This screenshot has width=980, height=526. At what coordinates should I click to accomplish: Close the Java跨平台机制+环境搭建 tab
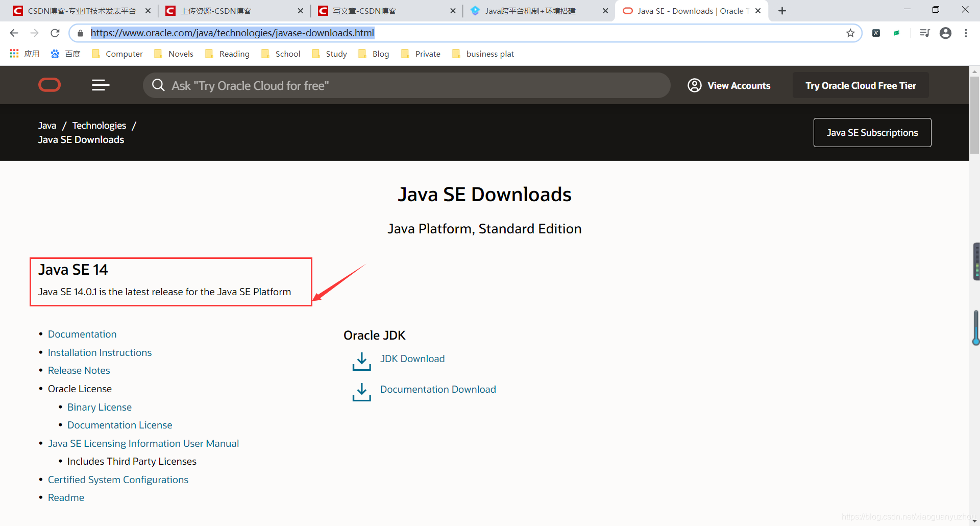pos(605,11)
